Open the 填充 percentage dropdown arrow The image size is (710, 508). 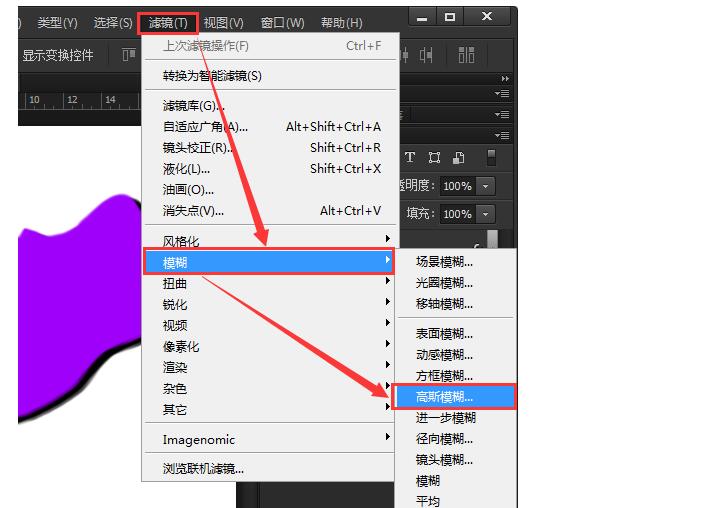[x=485, y=214]
